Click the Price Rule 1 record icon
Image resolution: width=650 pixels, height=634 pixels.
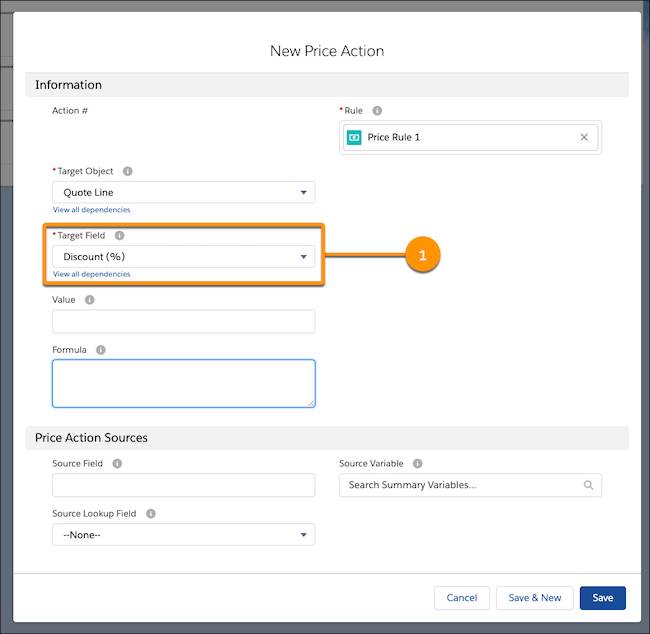[354, 137]
